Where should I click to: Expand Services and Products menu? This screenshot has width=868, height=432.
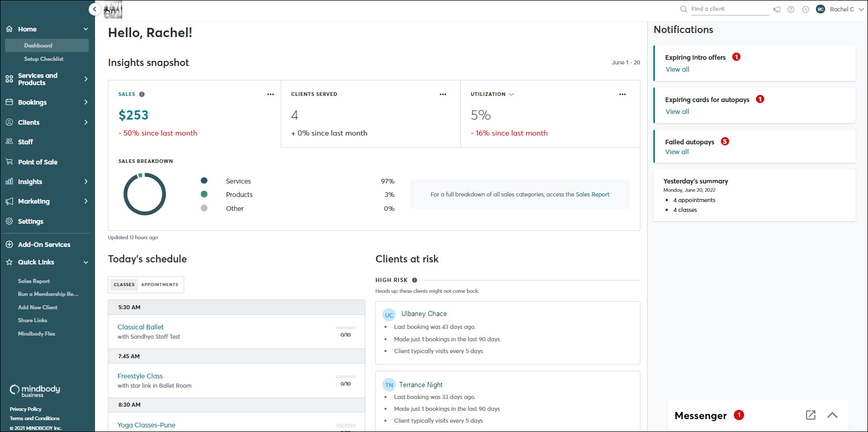click(x=86, y=79)
